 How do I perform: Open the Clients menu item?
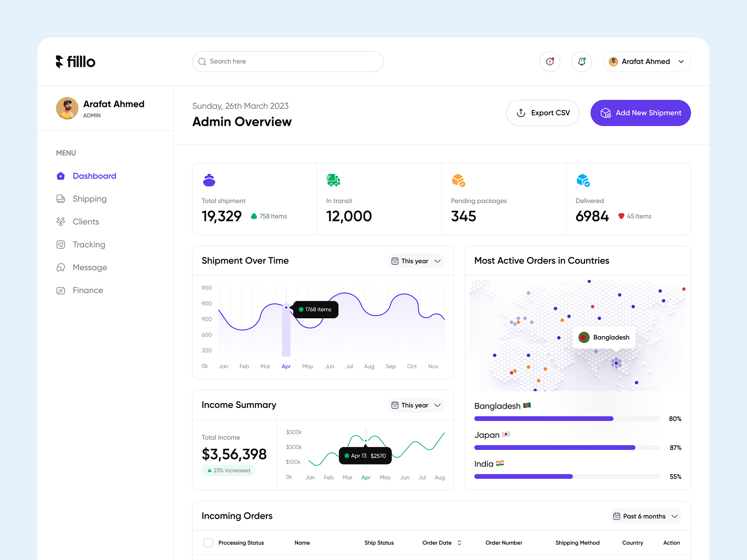click(x=86, y=221)
